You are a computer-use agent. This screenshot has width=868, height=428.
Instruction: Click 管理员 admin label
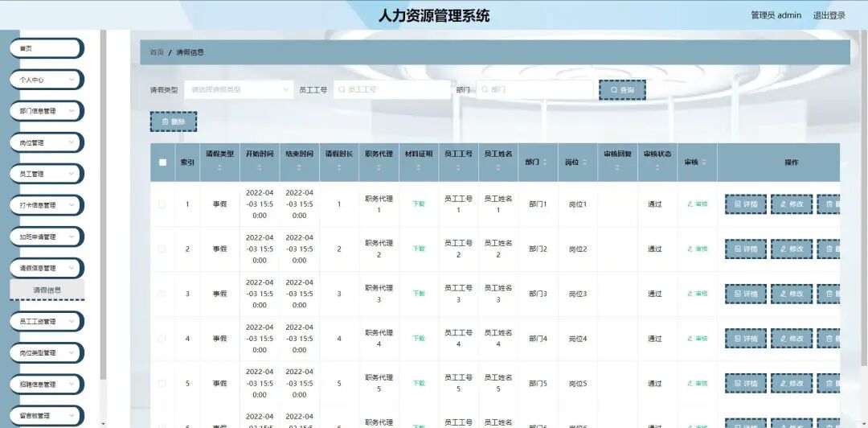[776, 15]
